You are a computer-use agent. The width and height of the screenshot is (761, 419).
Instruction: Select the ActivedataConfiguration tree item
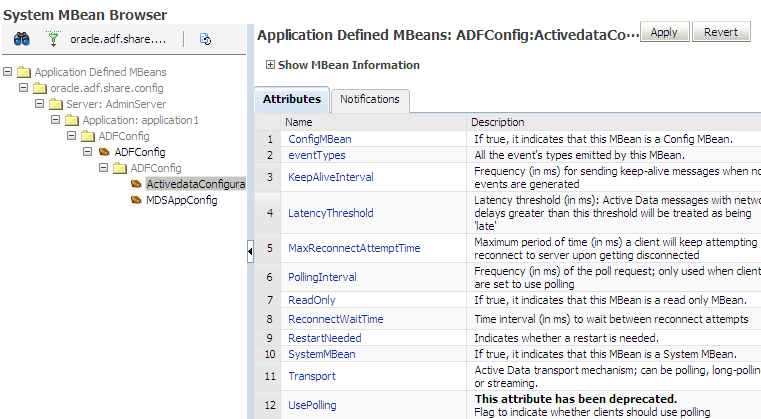click(196, 184)
